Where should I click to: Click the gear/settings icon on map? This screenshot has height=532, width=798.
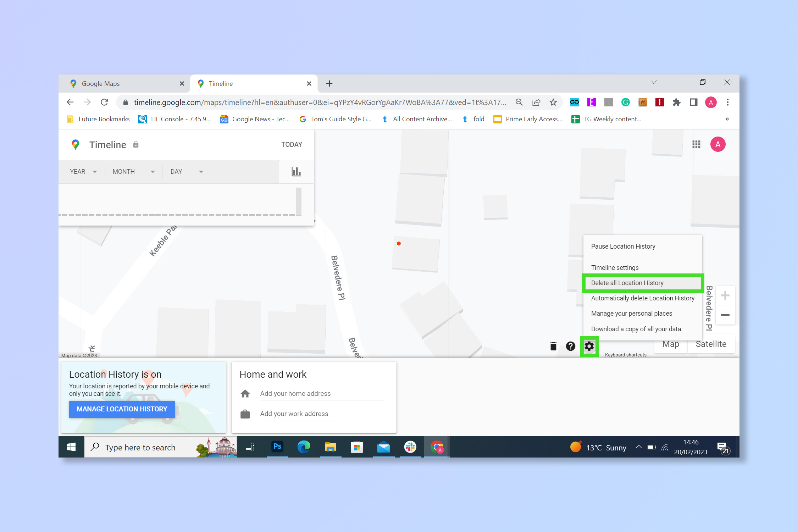589,345
